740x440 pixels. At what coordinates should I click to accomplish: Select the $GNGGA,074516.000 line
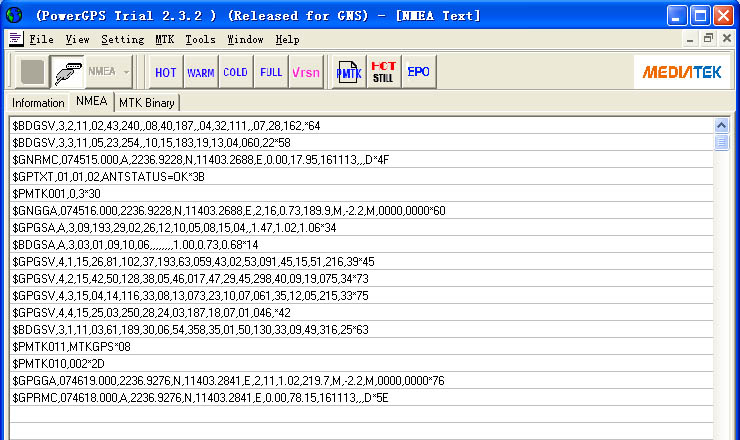(x=362, y=211)
